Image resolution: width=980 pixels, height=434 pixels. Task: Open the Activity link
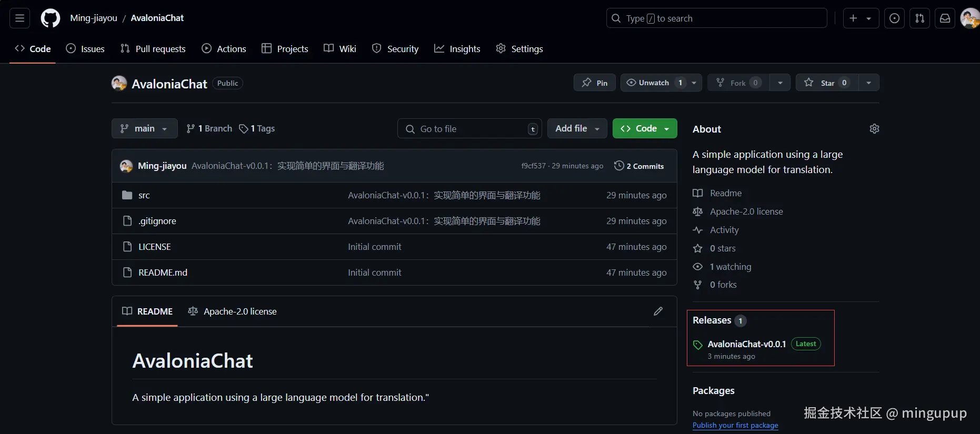click(716, 230)
